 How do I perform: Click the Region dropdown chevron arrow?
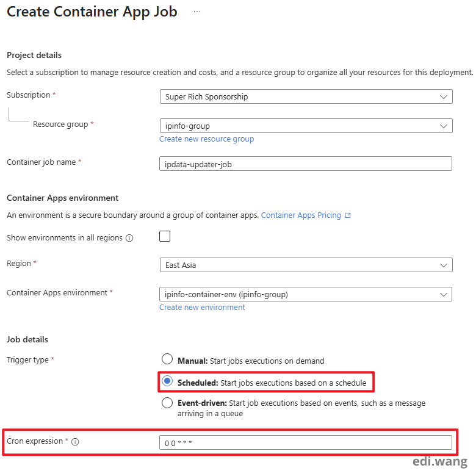coord(443,265)
